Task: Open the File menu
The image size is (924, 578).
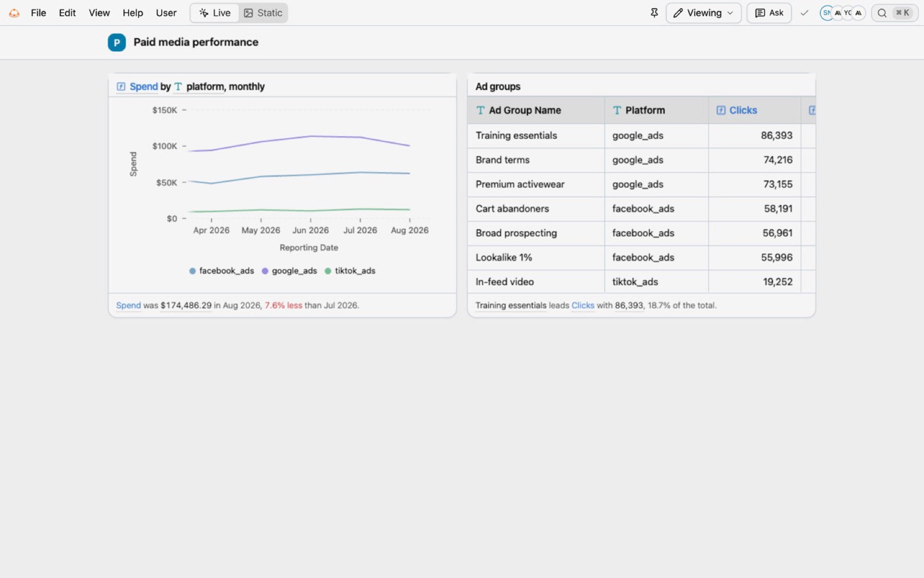Action: click(38, 13)
